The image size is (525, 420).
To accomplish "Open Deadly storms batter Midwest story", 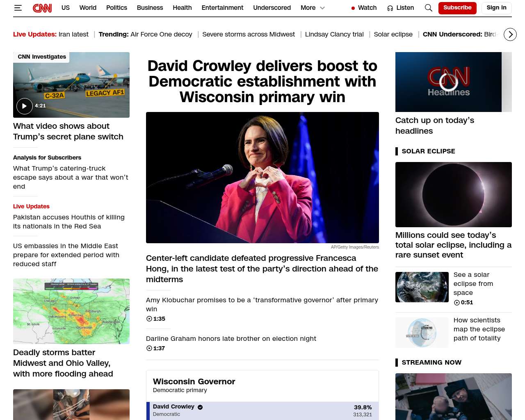I will (x=63, y=363).
